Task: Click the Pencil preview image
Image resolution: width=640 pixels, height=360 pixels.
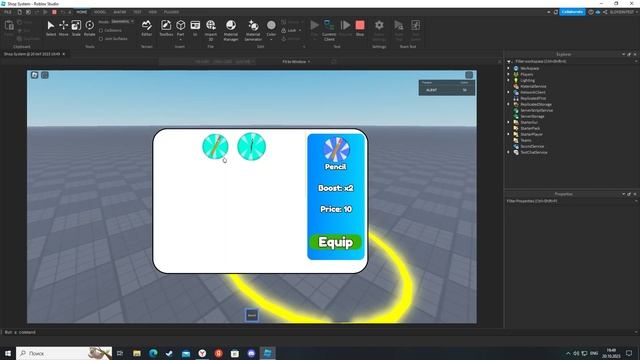Action: [336, 149]
